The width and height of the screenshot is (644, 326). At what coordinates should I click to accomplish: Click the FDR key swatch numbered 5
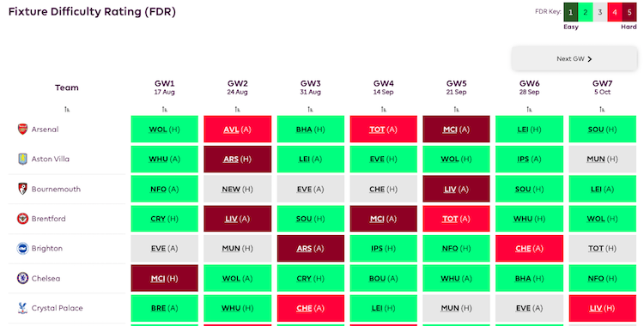point(629,12)
